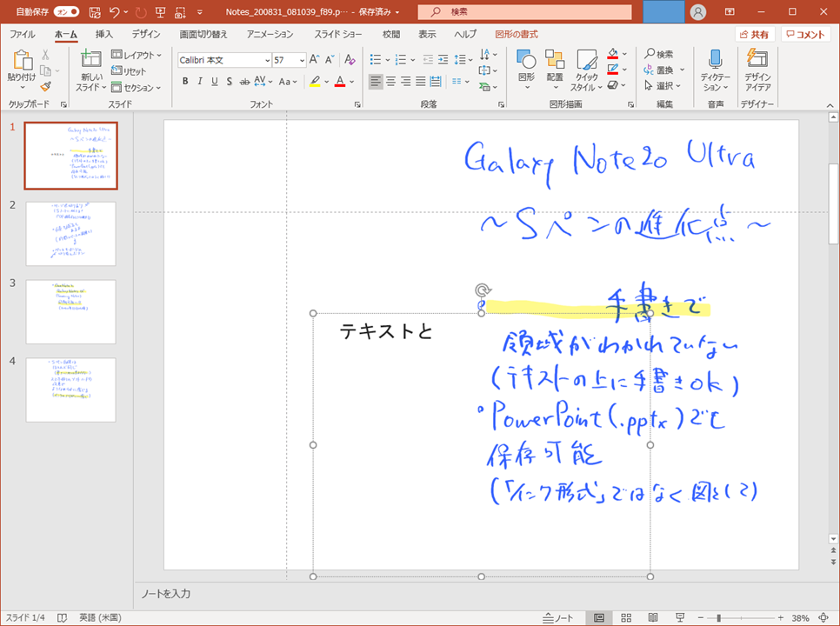Collapse the ribbon with the chevron
This screenshot has height=626, width=840.
(x=830, y=105)
